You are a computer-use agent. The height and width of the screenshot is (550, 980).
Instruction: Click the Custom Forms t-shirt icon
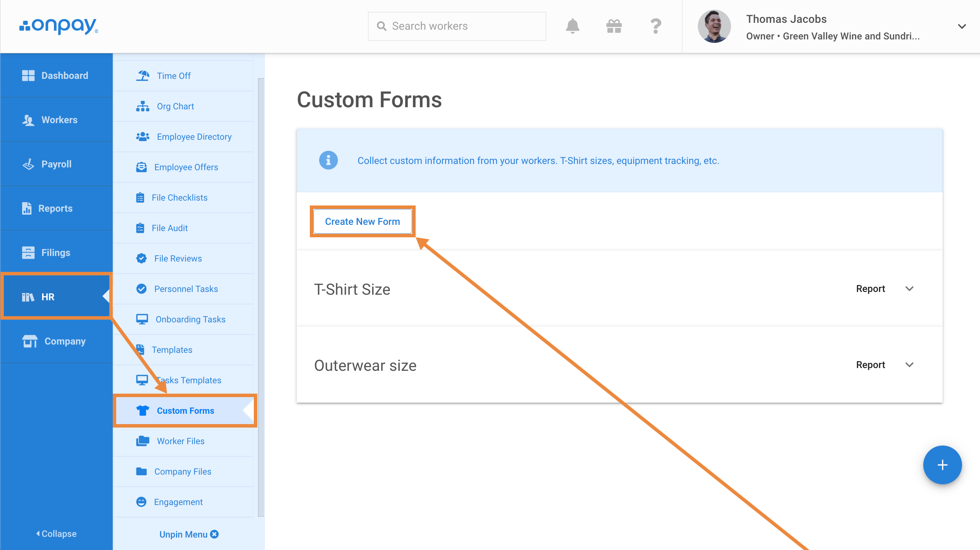point(143,410)
